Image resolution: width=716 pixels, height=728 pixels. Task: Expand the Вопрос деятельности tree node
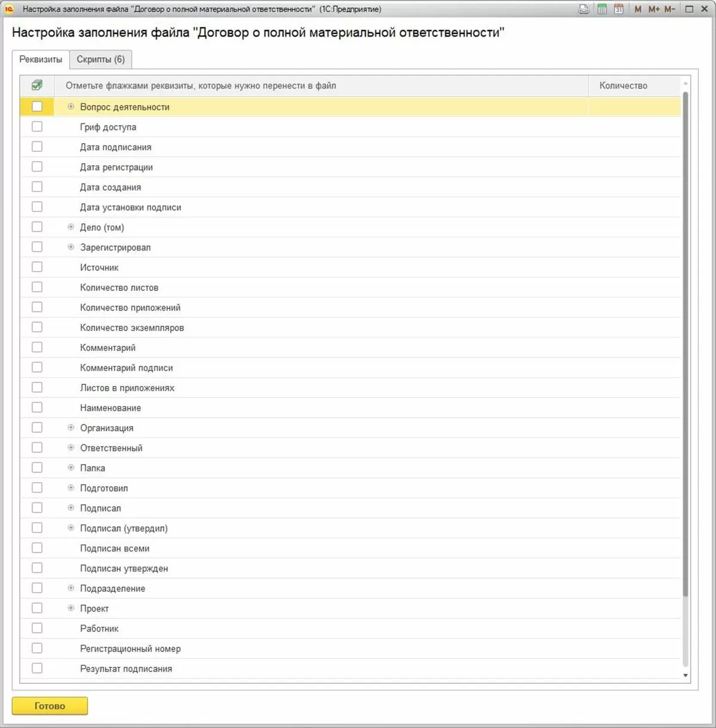(71, 107)
